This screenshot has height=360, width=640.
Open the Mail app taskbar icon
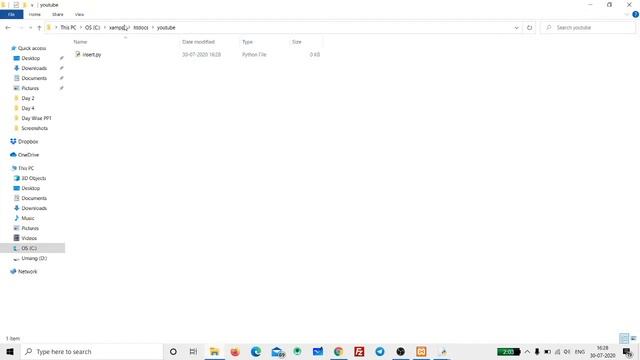coord(277,351)
